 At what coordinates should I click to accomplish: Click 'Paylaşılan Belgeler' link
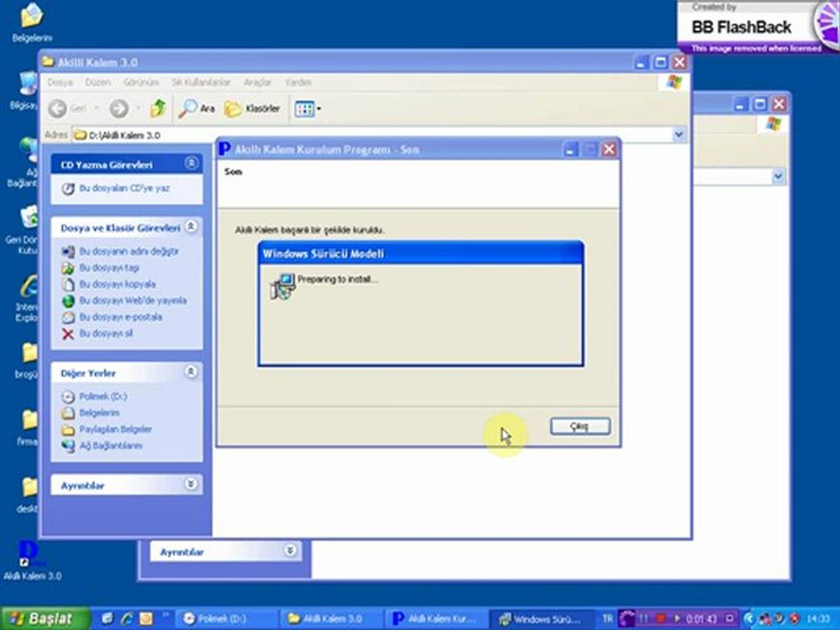click(x=116, y=429)
